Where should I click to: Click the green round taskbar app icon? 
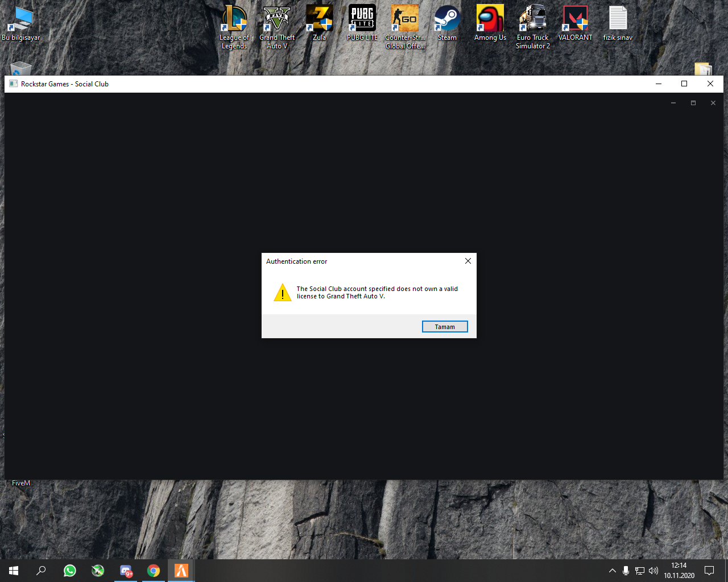tap(98, 571)
